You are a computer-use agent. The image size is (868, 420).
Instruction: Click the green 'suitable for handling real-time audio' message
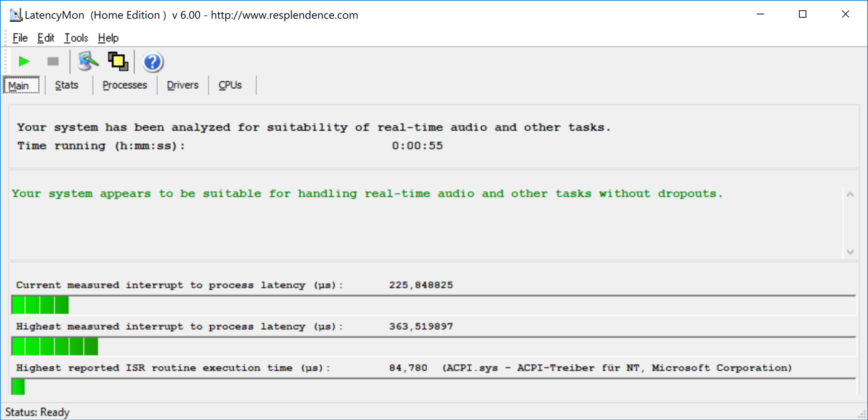367,194
